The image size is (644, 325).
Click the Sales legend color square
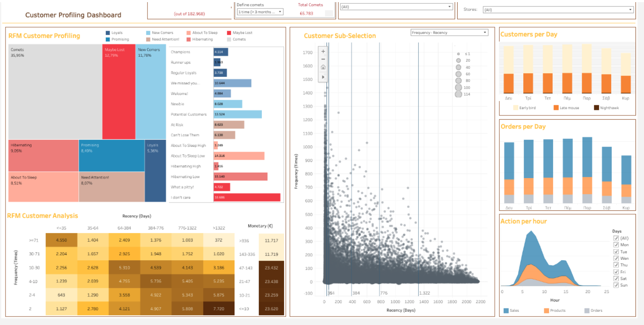coord(506,311)
